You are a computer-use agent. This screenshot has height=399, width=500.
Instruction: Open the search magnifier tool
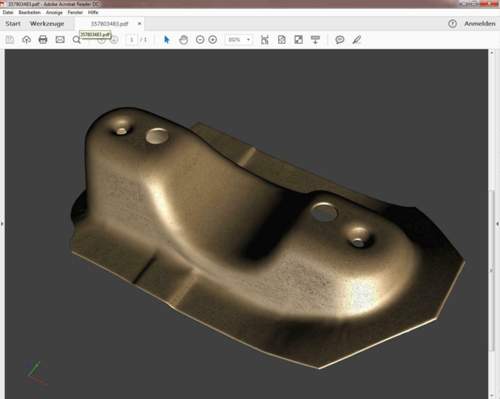coord(76,40)
